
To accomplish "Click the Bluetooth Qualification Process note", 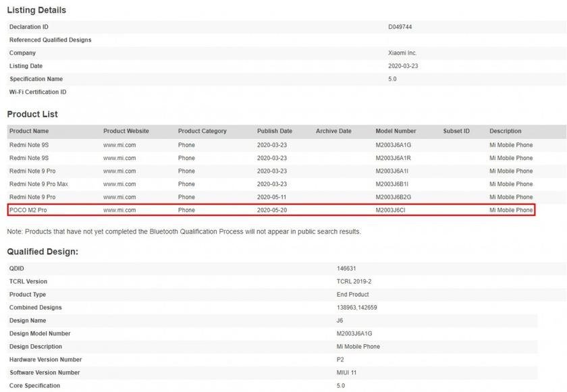I will coord(184,231).
